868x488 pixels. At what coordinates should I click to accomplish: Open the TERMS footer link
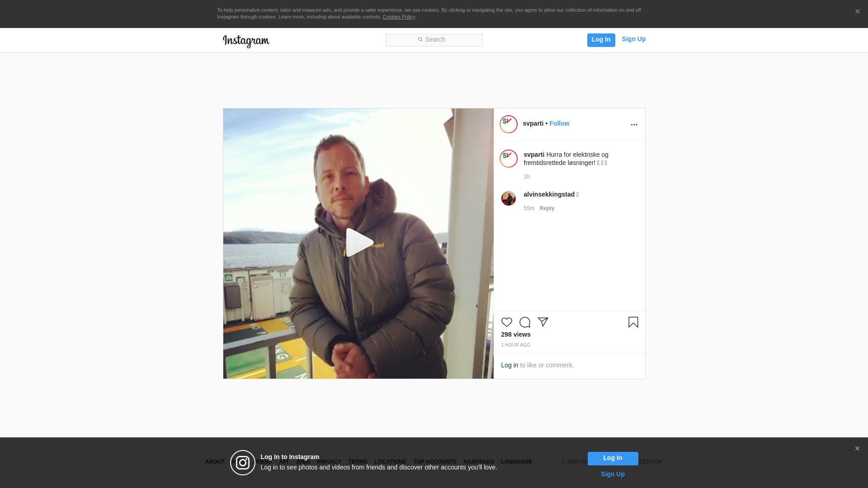tap(358, 462)
